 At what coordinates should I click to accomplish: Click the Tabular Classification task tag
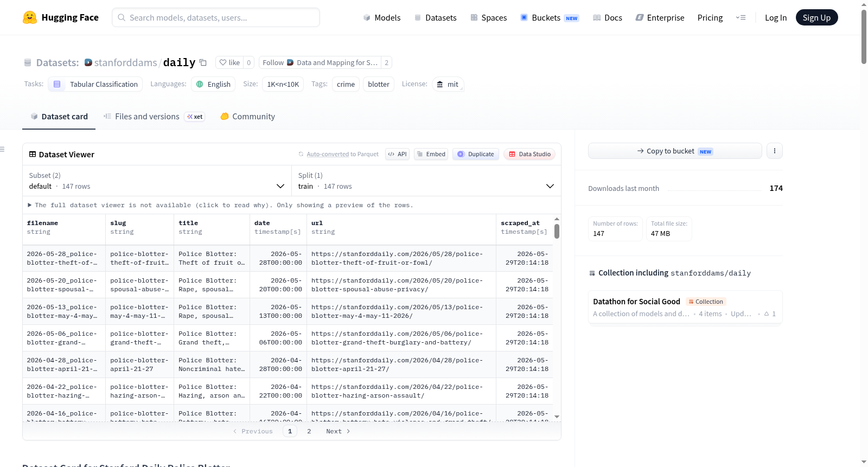[x=95, y=84]
